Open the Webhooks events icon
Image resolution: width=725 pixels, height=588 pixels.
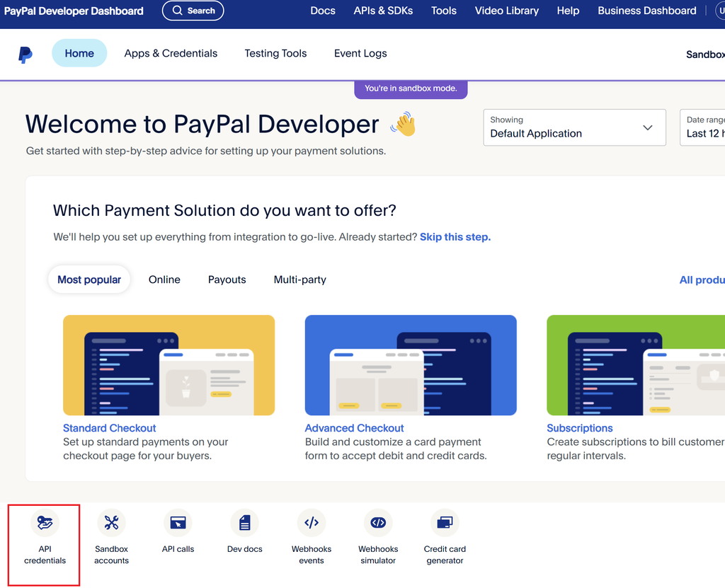312,523
